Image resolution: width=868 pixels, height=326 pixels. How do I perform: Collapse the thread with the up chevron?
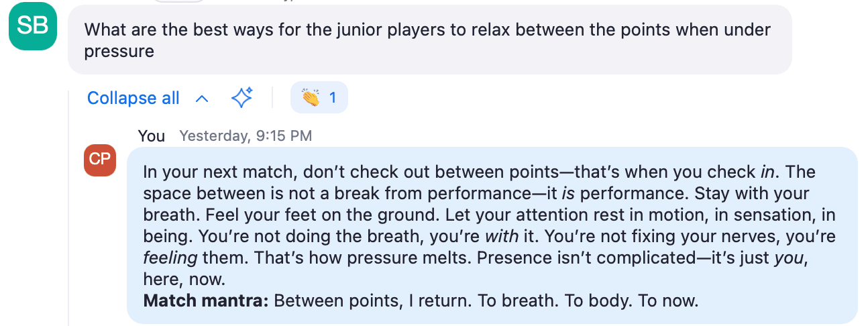[201, 99]
